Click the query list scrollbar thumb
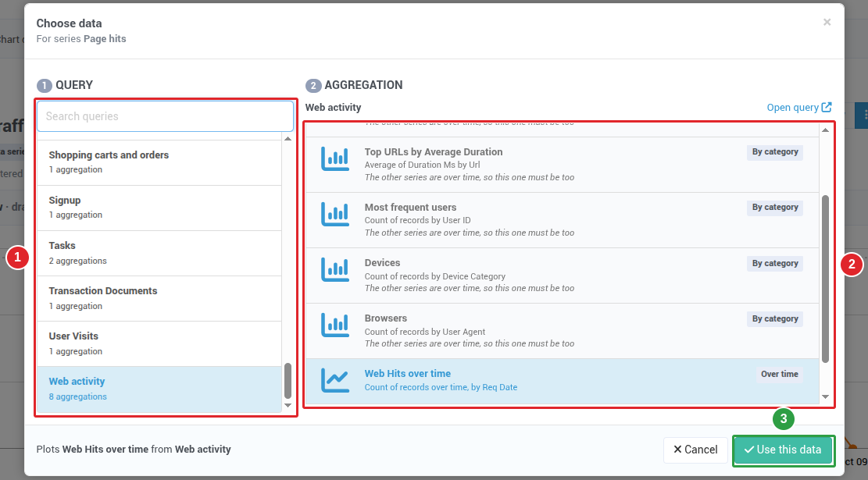Image resolution: width=868 pixels, height=480 pixels. 288,380
